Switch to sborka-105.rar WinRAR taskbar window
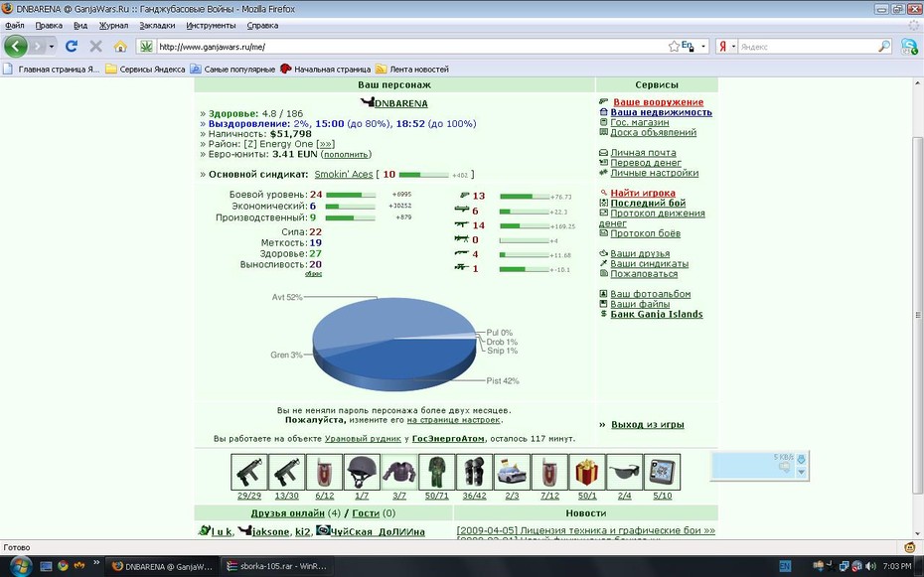 [x=276, y=566]
